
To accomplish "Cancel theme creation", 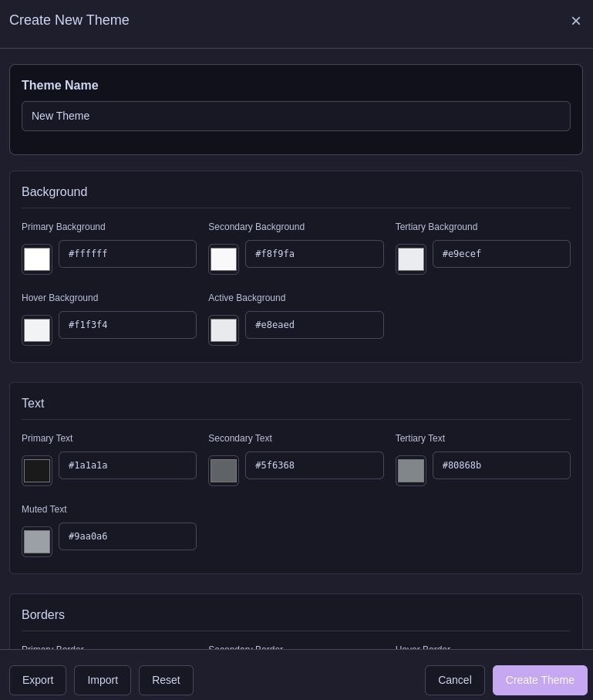I will (455, 680).
